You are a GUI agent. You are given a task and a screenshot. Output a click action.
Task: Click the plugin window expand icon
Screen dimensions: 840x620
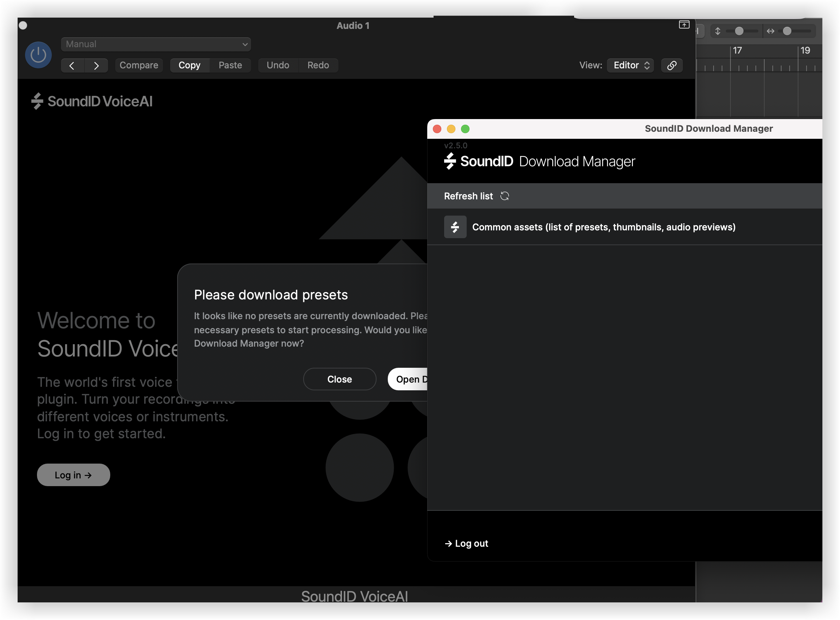coord(684,25)
